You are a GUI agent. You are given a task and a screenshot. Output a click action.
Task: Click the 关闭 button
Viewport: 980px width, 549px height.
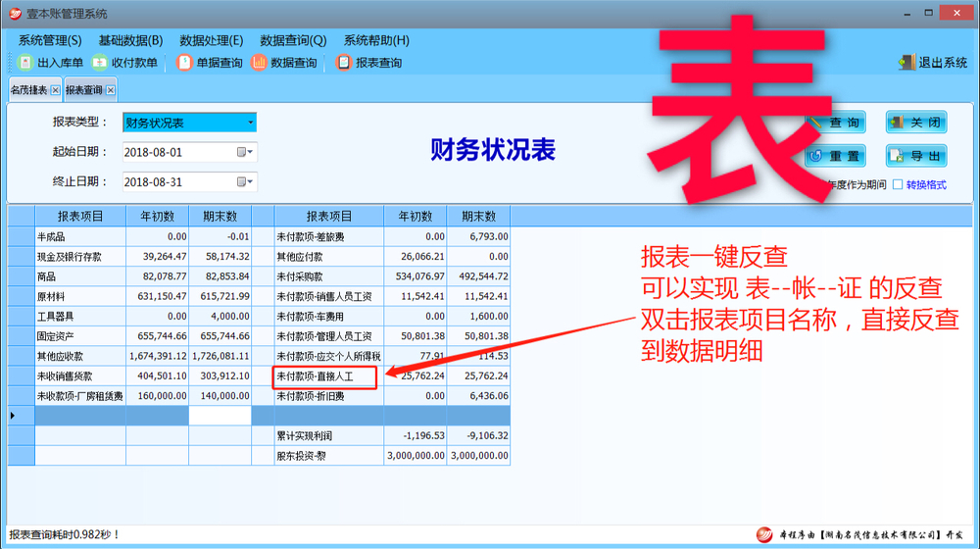click(916, 123)
